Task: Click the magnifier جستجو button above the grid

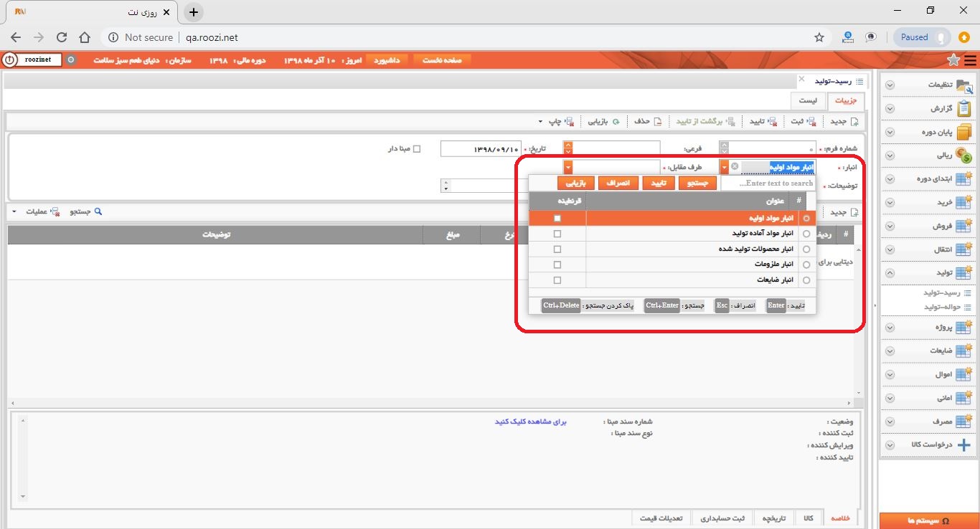Action: point(86,212)
